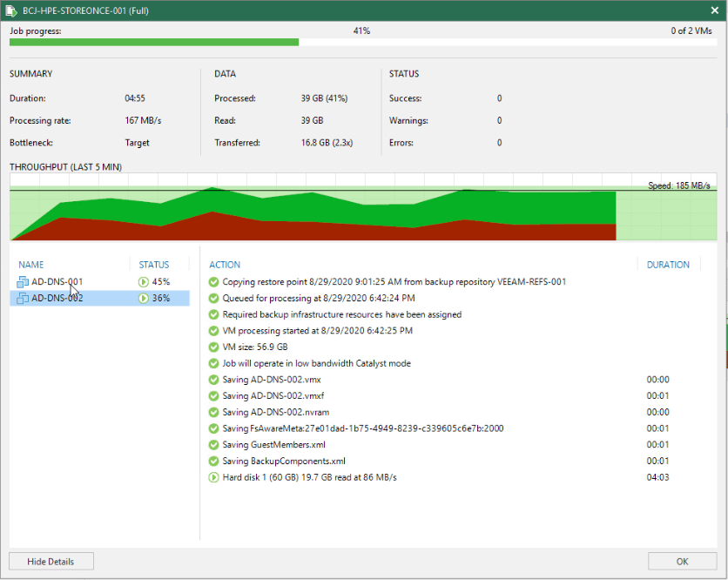Collapse the panel with Hide Details button
Viewport: 728px width, 580px height.
coord(51,562)
